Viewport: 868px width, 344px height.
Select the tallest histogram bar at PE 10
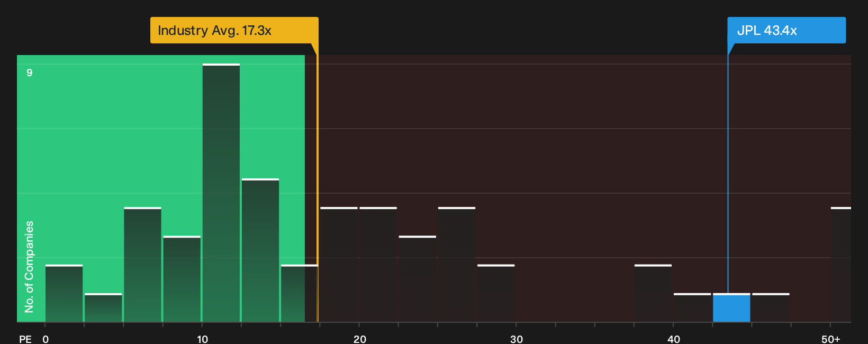point(221,193)
